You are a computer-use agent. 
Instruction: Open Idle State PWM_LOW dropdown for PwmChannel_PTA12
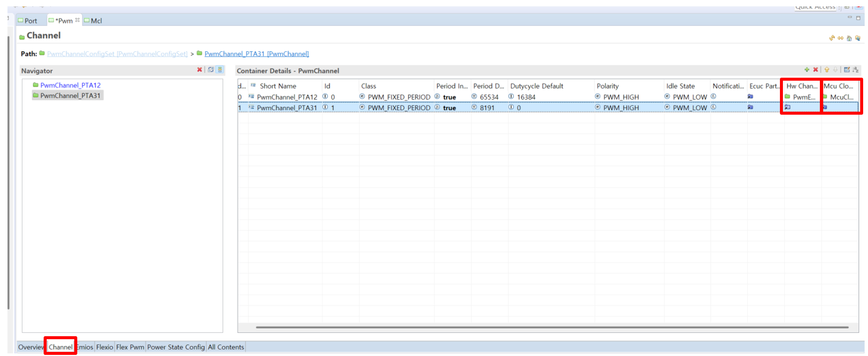pos(690,97)
